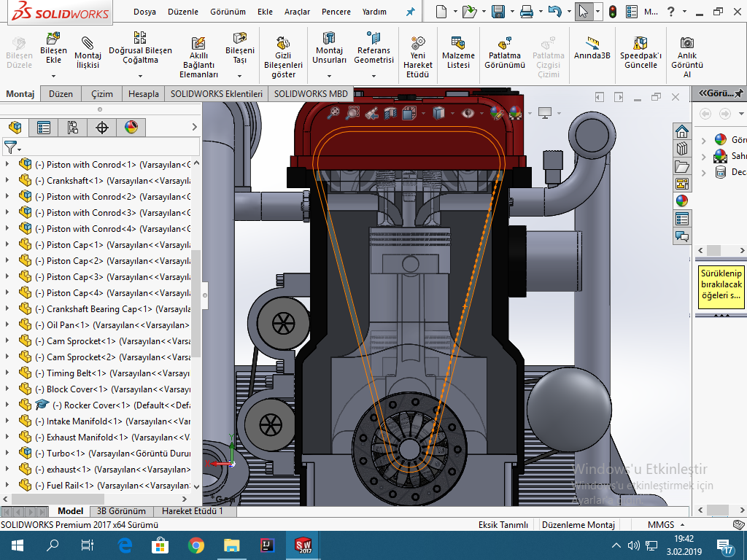The width and height of the screenshot is (747, 560).
Task: Click the Print icon in top toolbar
Action: tap(527, 12)
